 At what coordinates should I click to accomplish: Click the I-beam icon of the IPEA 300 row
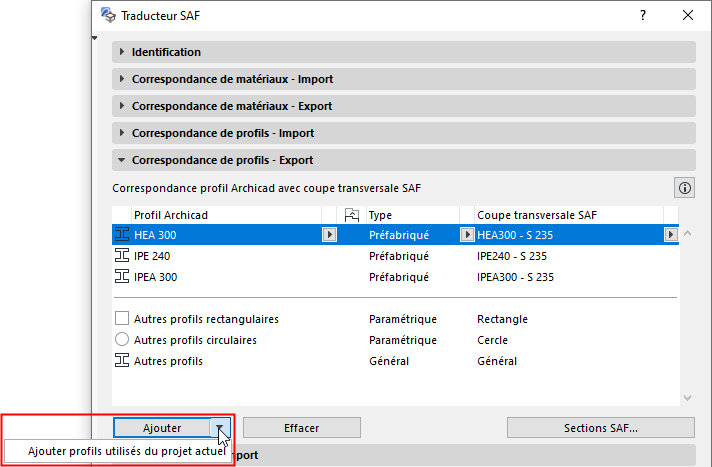[x=122, y=276]
